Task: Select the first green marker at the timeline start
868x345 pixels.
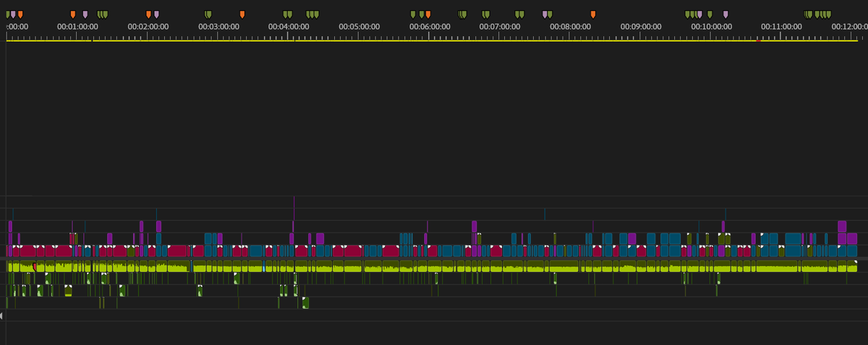Action: [x=8, y=14]
